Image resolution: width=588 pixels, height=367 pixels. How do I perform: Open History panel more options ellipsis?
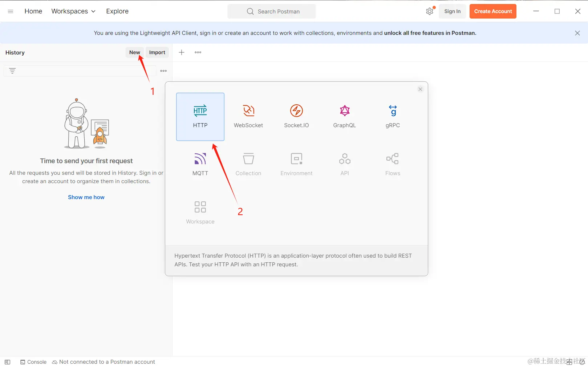(164, 71)
